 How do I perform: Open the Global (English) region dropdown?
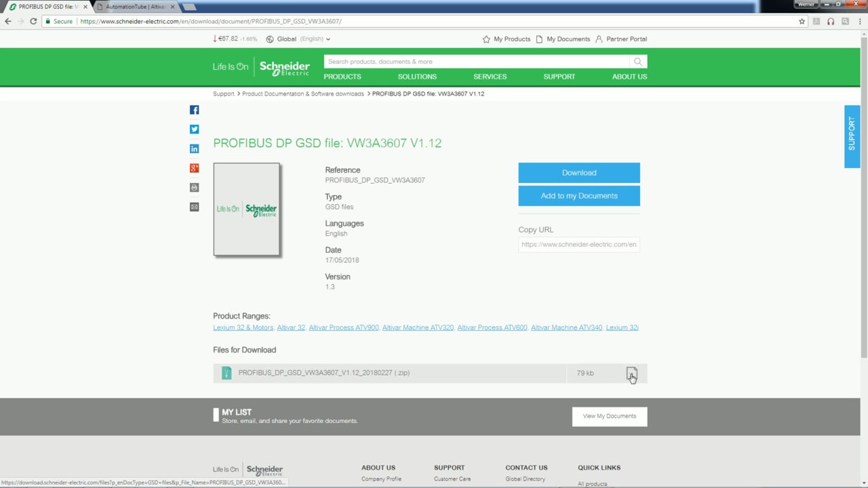point(298,39)
